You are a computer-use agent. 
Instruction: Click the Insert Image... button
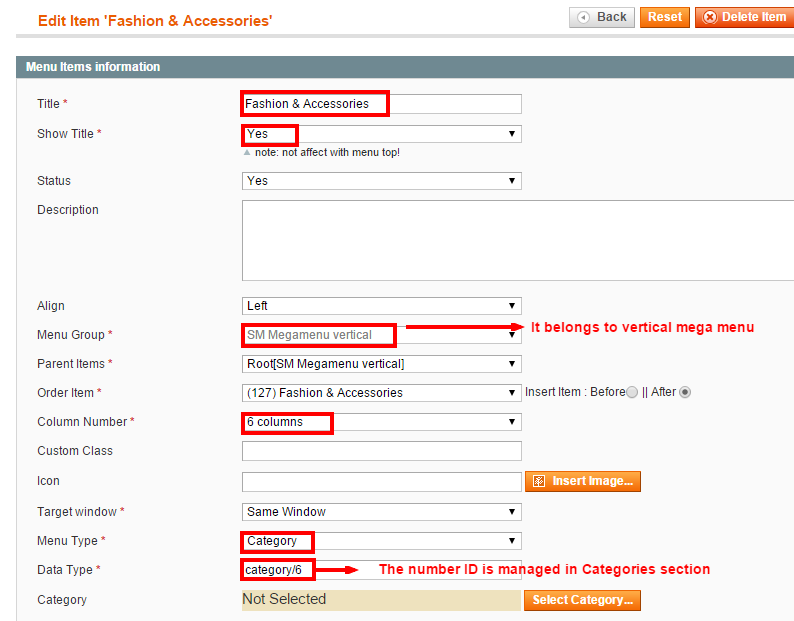click(x=583, y=481)
